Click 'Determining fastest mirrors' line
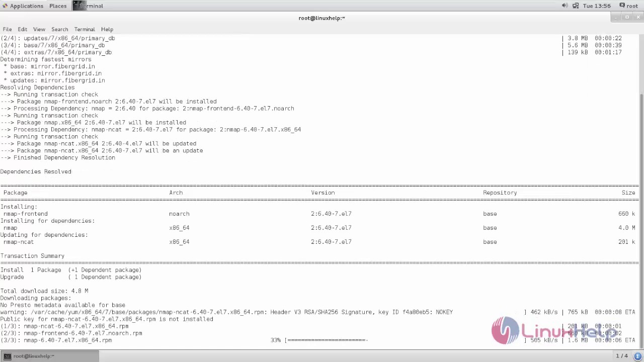Screen dimensions: 644x362 pos(46,59)
